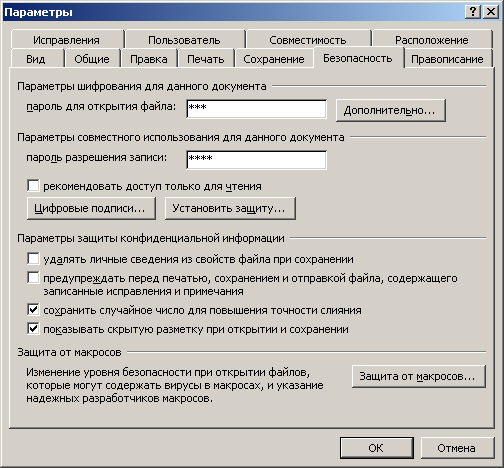Click the help question mark icon
This screenshot has height=468, width=504.
[473, 12]
